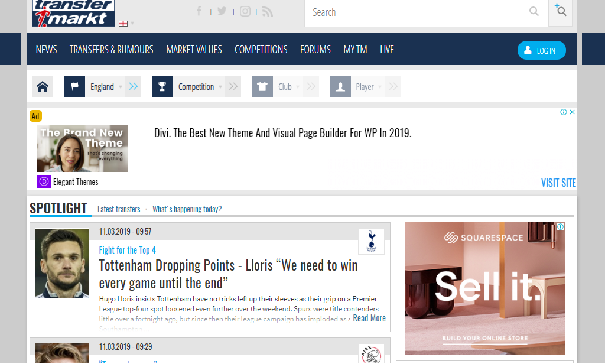Open advanced search with the magnifier-plus icon
Viewport: 605px width, 364px height.
coord(560,11)
